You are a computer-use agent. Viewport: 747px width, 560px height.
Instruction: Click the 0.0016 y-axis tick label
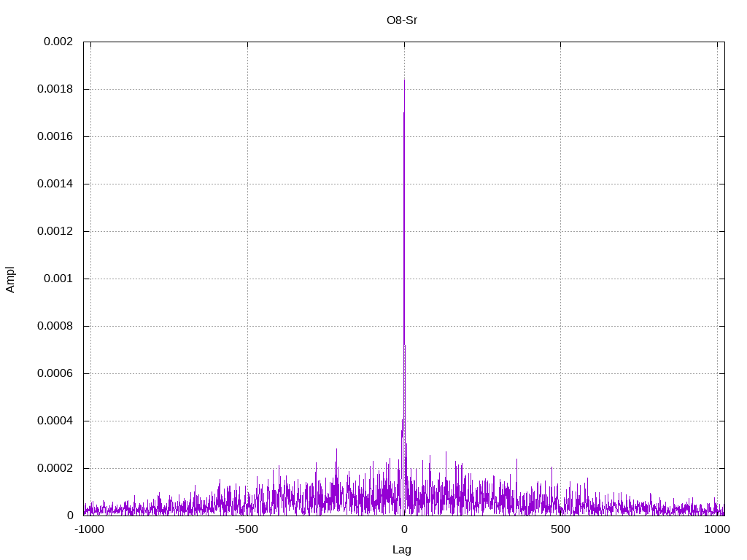click(55, 136)
